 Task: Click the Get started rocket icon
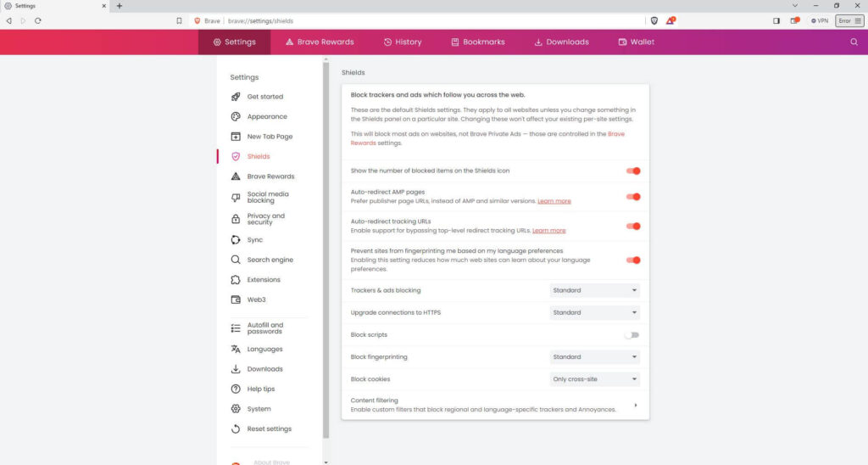[236, 97]
